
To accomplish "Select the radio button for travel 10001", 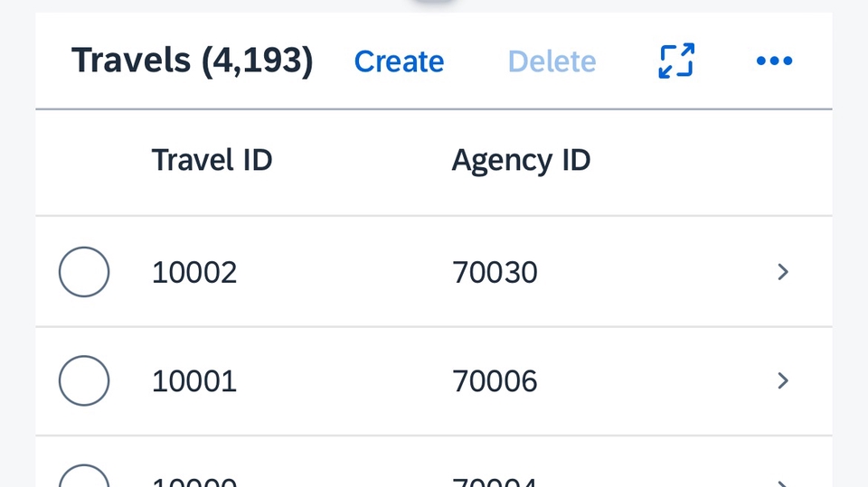I will click(x=84, y=381).
